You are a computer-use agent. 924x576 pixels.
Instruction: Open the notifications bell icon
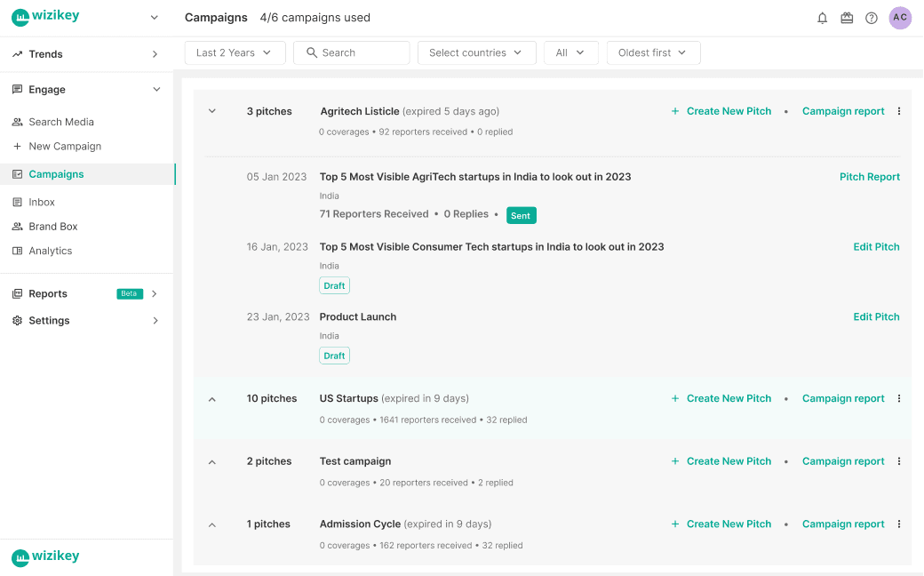pos(822,18)
